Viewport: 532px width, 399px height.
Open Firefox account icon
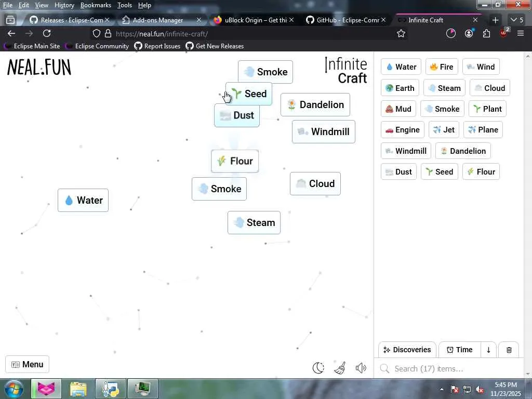coord(469,33)
